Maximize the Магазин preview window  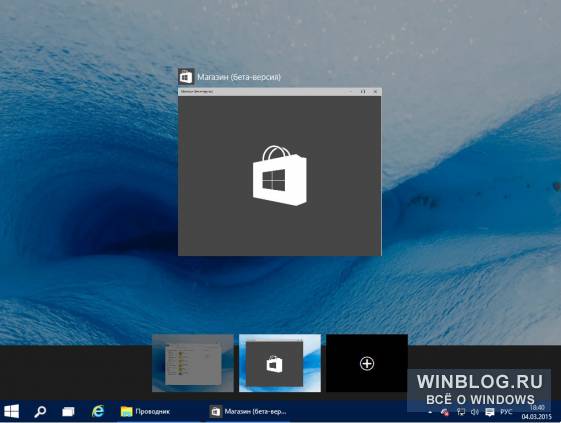[x=363, y=92]
